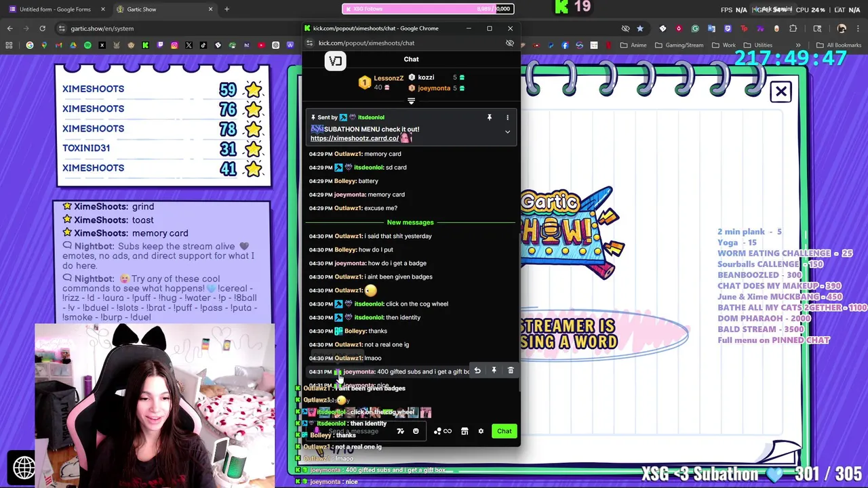Pin joeymonta's 400 gifted subs message

click(494, 371)
